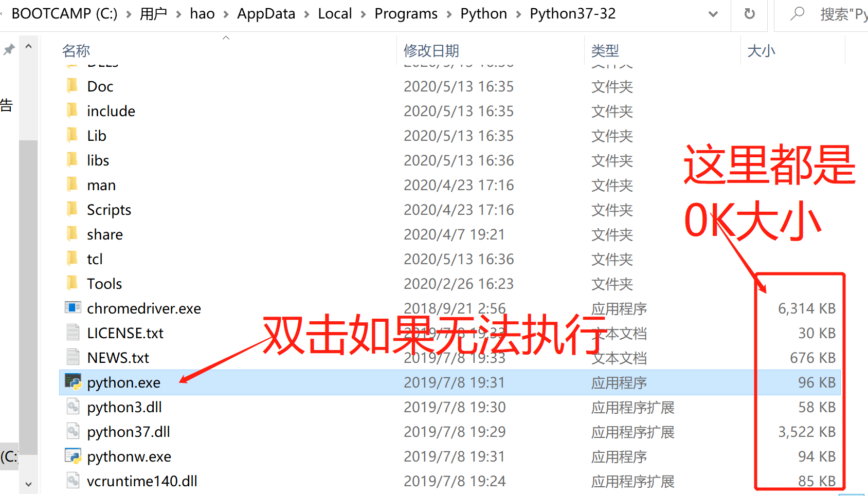Open Programs from the breadcrumb path
This screenshot has height=496, width=868.
(x=406, y=14)
